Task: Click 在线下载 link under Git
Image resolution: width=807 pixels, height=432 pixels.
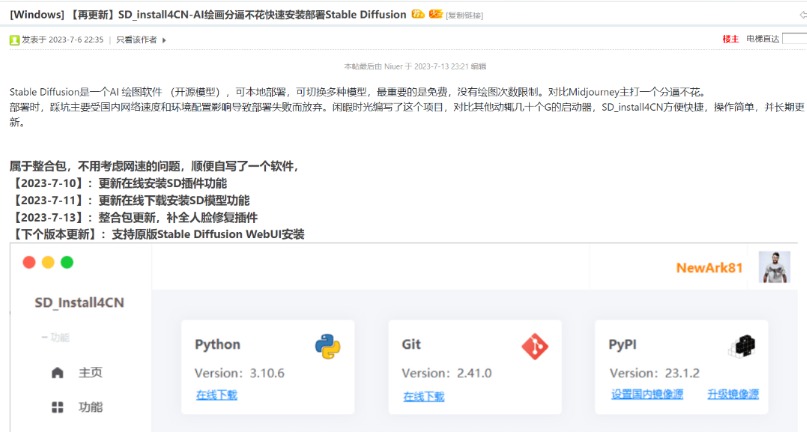Action: click(424, 396)
